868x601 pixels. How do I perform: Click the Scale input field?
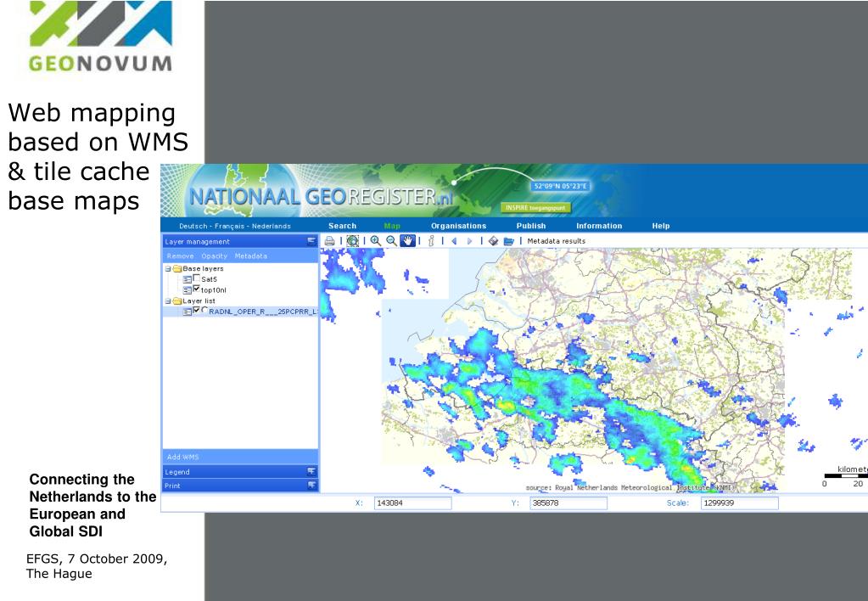740,503
